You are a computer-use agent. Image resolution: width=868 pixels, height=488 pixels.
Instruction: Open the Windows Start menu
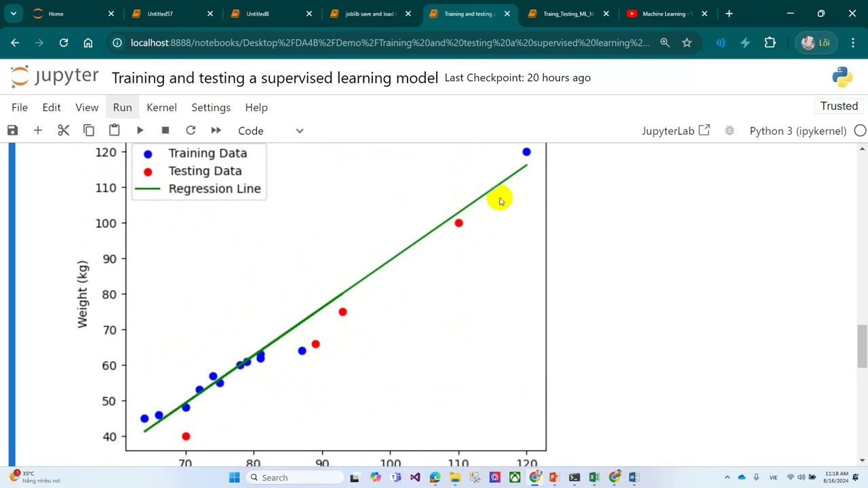point(235,477)
